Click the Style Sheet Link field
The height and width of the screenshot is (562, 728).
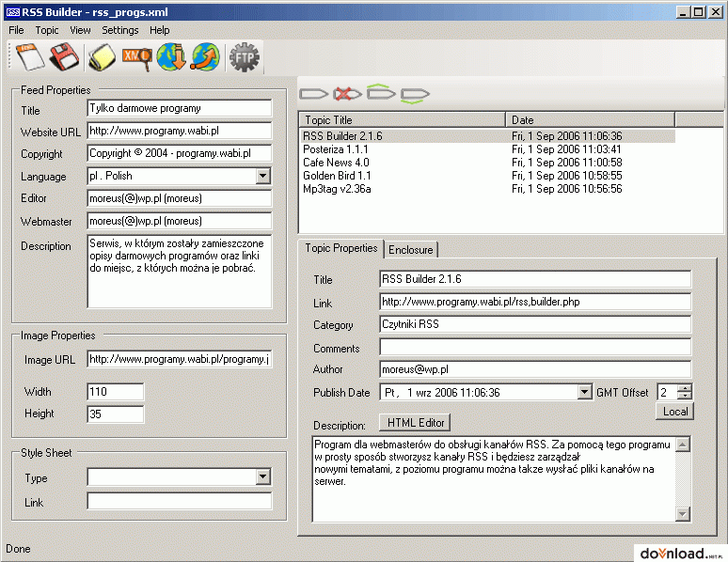pyautogui.click(x=180, y=501)
